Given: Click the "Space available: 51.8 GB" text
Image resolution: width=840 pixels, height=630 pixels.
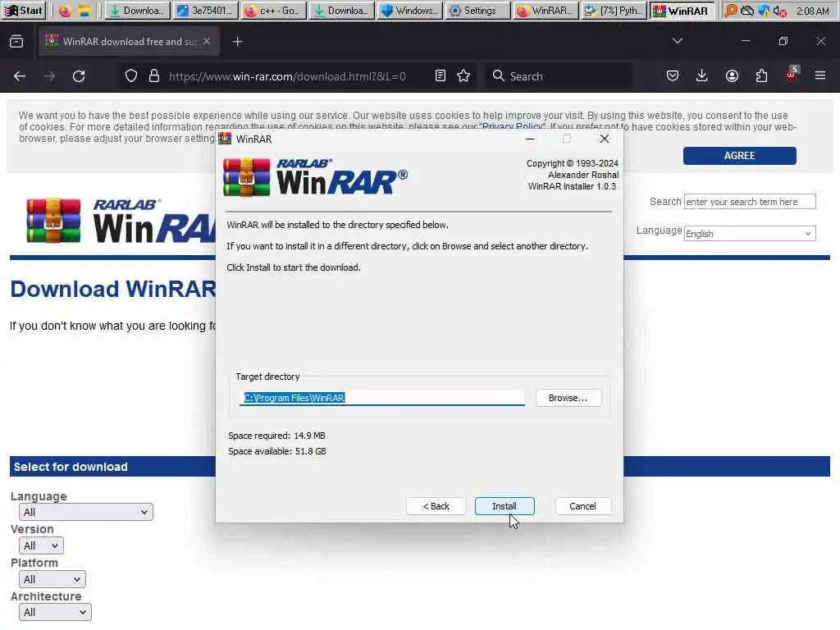Looking at the screenshot, I should pos(277,451).
